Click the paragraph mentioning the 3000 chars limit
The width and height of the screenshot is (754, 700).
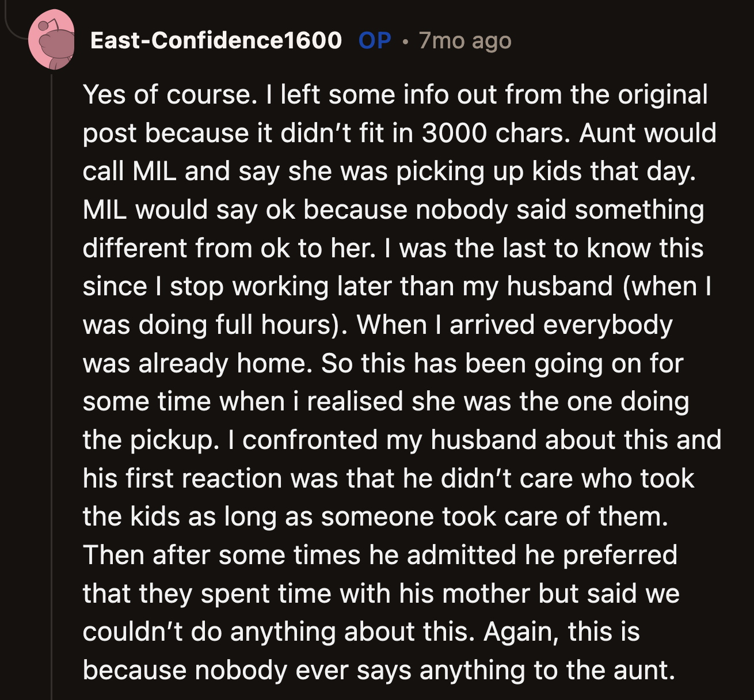(374, 132)
